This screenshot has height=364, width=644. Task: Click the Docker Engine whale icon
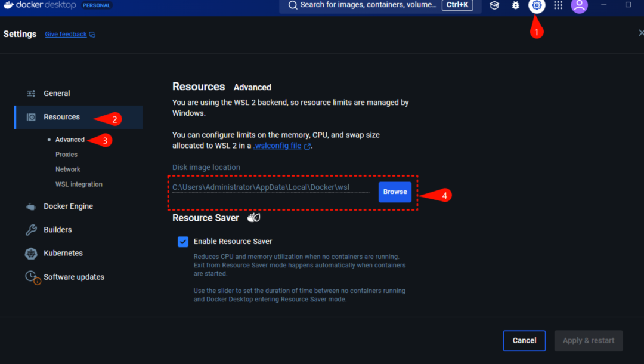31,206
